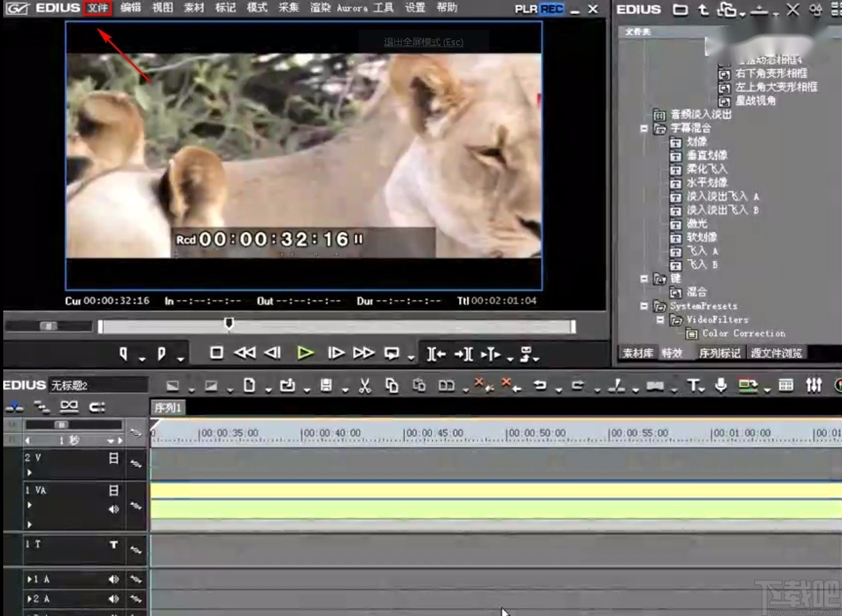Select the 序列1 sequence tab
This screenshot has width=842, height=616.
click(x=168, y=407)
